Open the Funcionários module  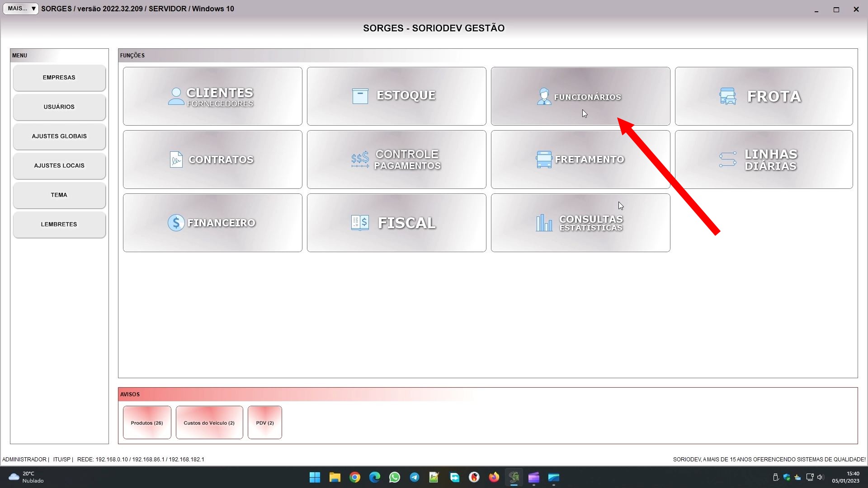coord(580,96)
